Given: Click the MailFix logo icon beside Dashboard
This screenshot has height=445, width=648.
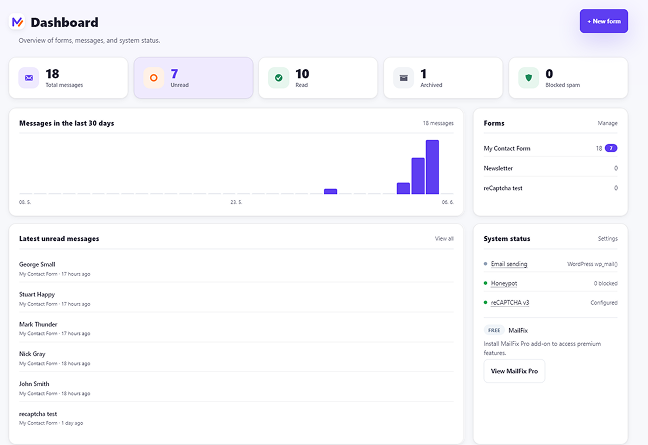Looking at the screenshot, I should (17, 22).
